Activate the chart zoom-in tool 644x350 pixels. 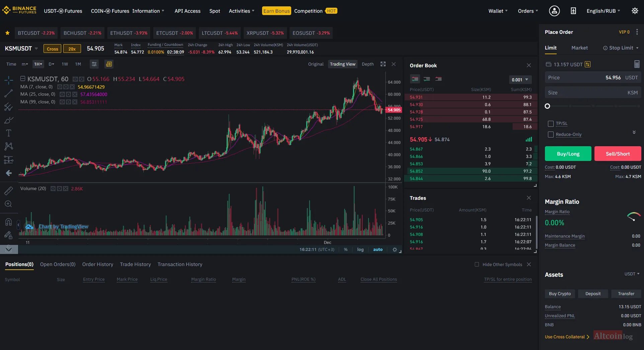coord(9,204)
